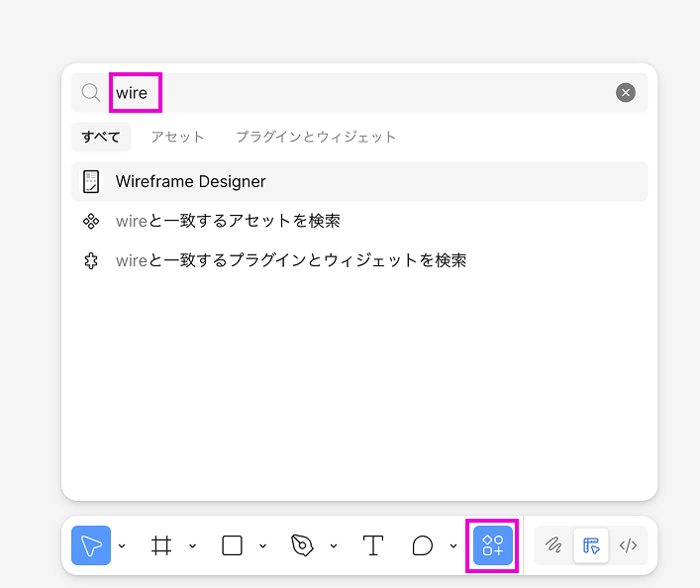Switch to Draw mode

553,545
